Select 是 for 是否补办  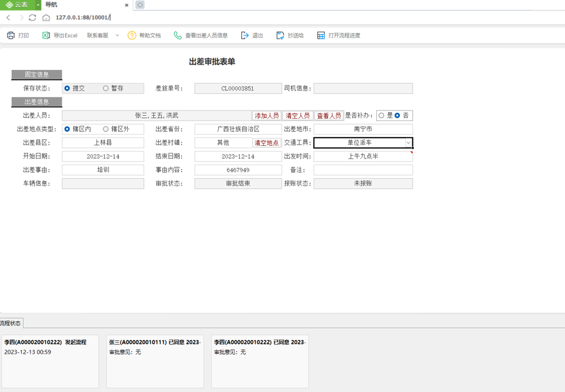point(381,116)
